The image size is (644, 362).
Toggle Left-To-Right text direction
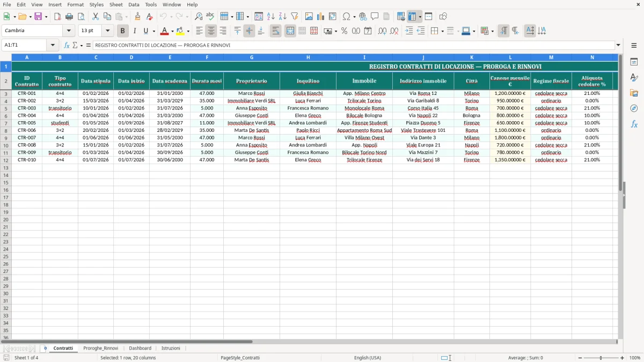click(503, 31)
